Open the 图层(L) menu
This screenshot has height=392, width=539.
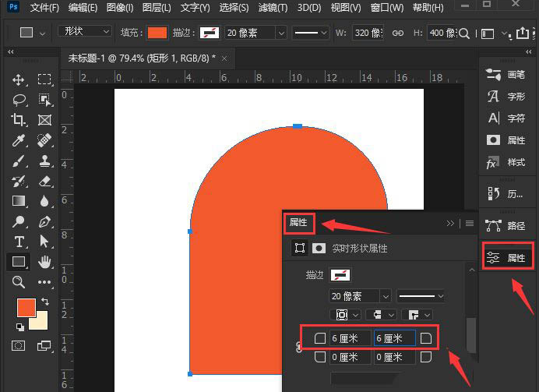coord(157,8)
